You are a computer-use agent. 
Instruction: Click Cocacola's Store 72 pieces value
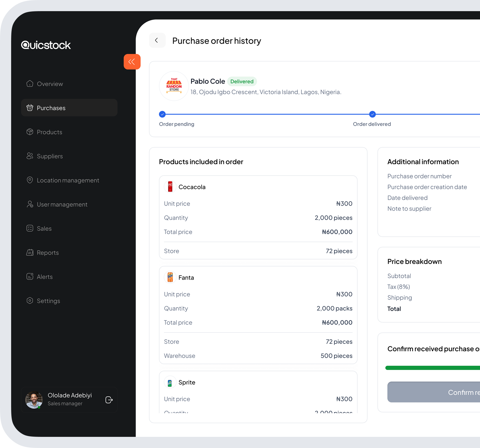pos(339,251)
